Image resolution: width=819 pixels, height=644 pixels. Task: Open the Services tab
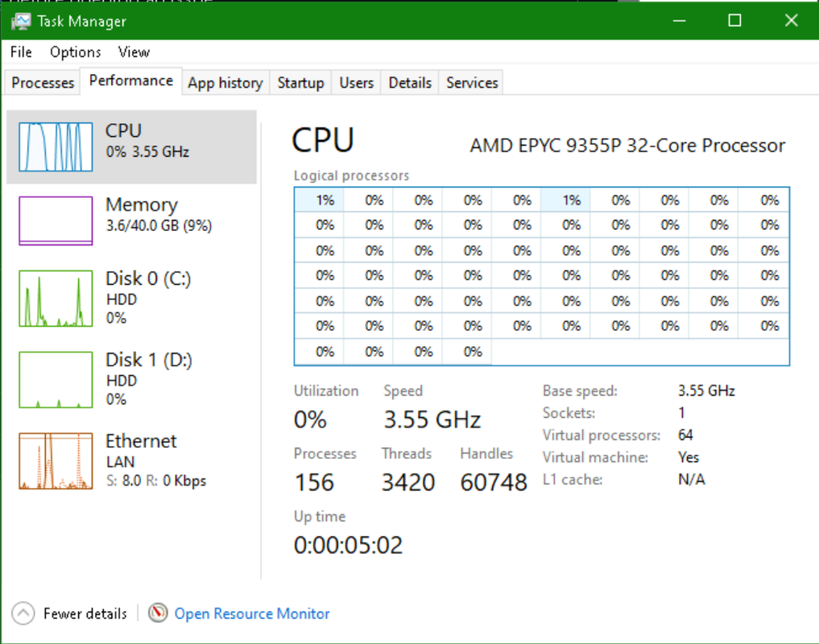472,83
